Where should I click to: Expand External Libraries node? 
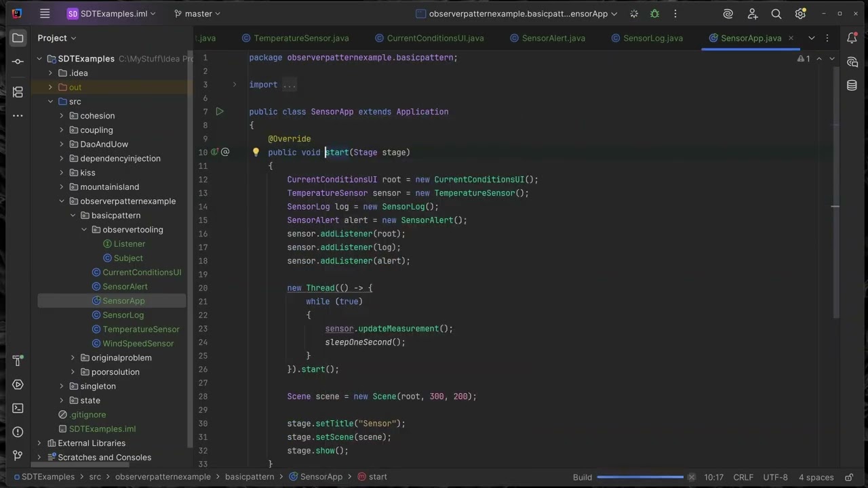39,443
